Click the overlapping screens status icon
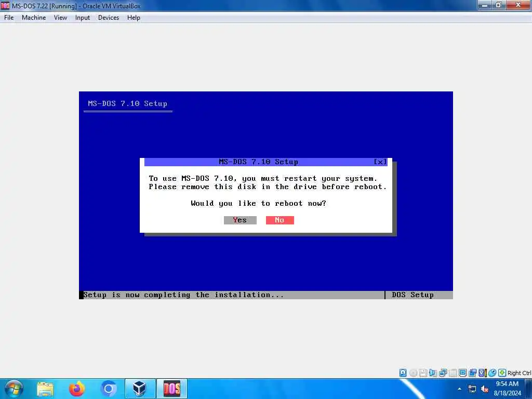The image size is (532, 399). click(472, 373)
